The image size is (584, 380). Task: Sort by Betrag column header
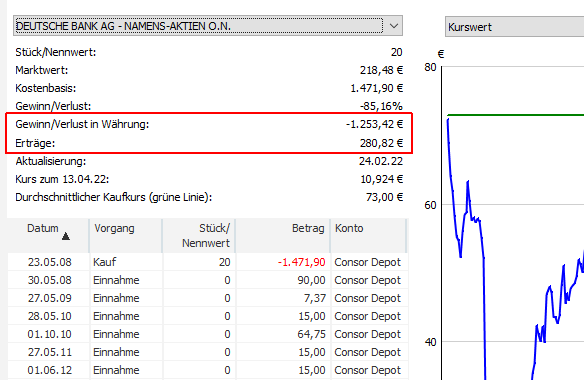coord(283,235)
